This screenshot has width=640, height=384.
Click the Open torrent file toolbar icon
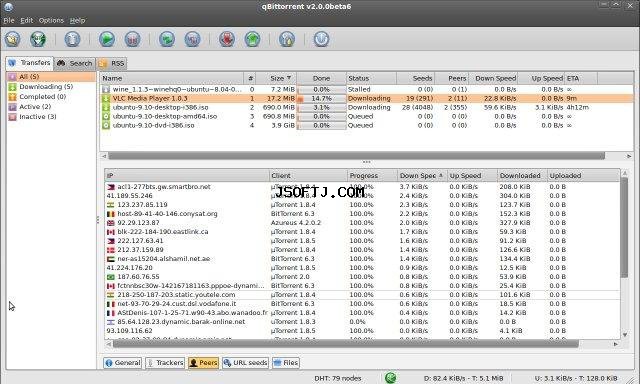13,39
